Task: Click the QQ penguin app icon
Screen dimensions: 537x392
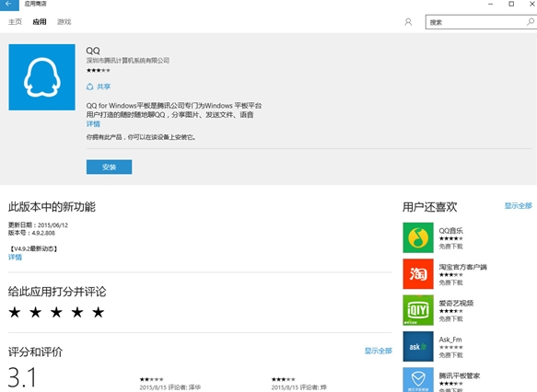Action: pos(41,77)
